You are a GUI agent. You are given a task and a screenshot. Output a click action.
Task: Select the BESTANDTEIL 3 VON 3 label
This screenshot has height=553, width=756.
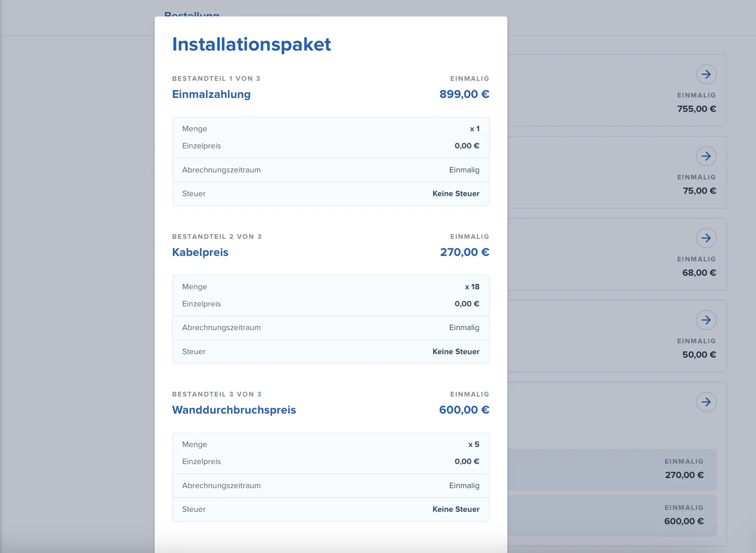point(217,394)
